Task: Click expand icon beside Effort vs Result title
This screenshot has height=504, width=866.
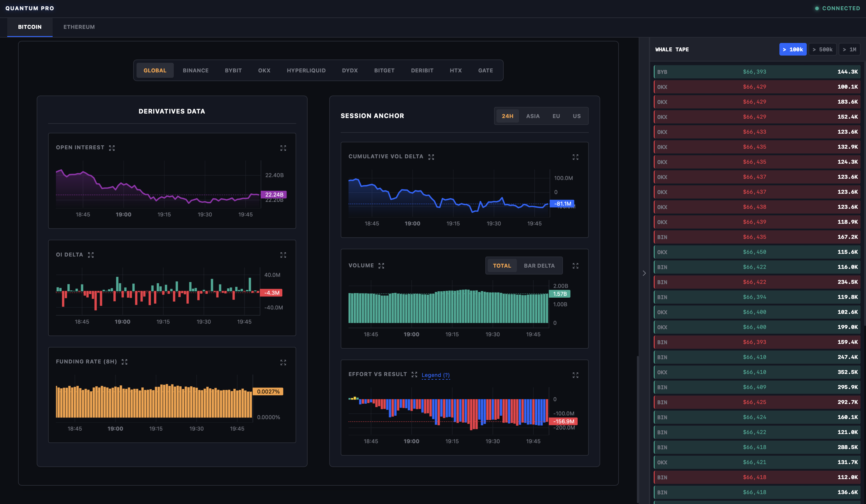Action: 414,375
